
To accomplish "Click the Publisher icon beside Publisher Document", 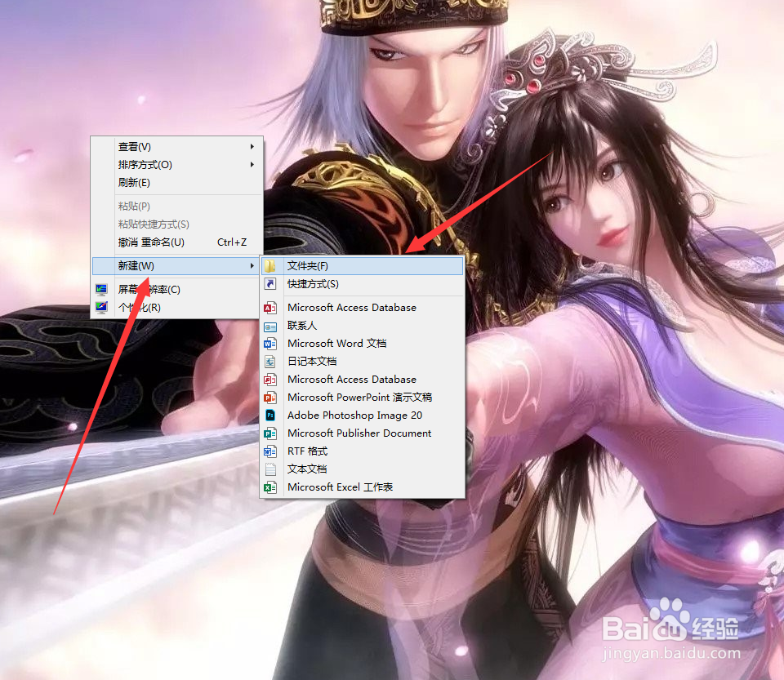I will [x=270, y=433].
